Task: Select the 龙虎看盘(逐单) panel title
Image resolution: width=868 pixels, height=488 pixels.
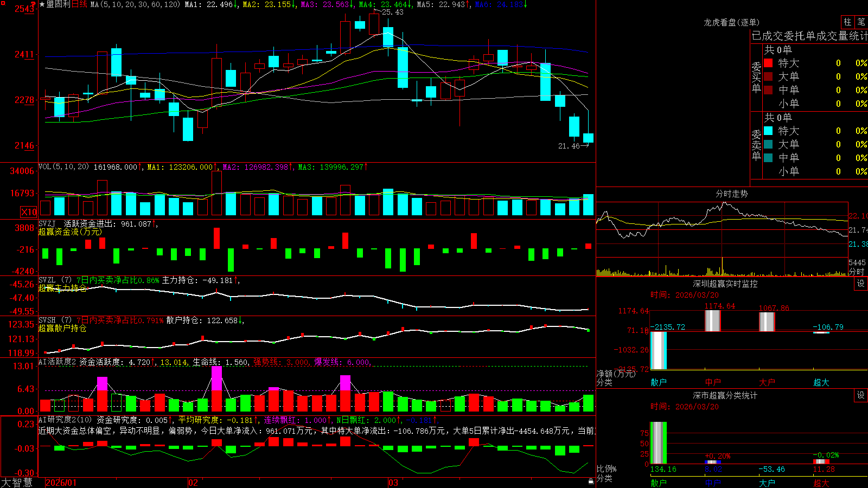Action: click(731, 22)
